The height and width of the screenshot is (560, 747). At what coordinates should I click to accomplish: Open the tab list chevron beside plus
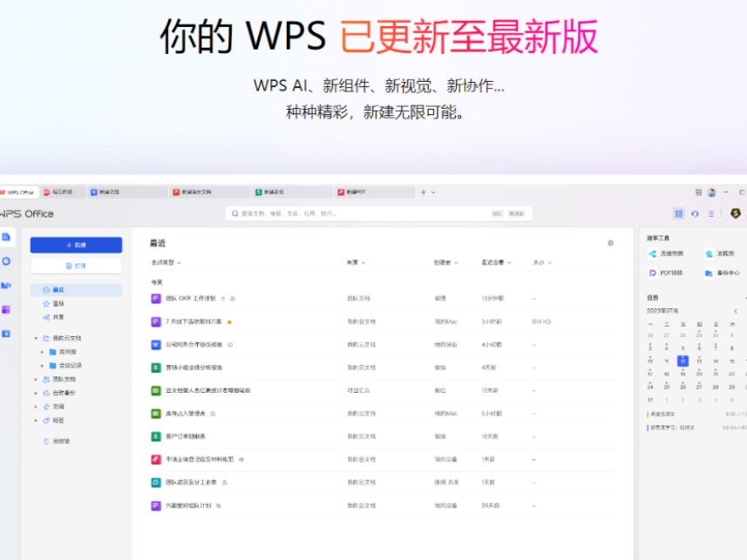pyautogui.click(x=433, y=192)
